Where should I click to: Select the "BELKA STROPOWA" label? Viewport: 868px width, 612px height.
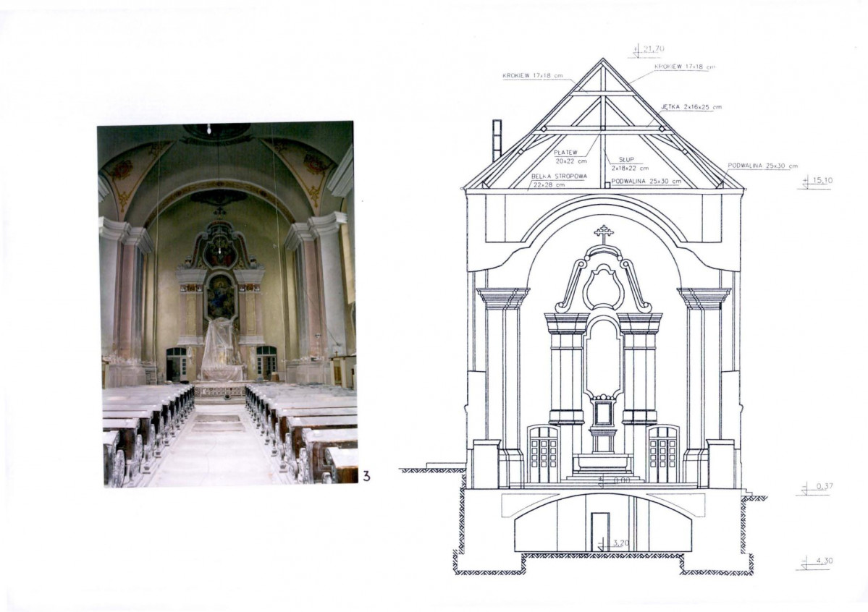559,177
